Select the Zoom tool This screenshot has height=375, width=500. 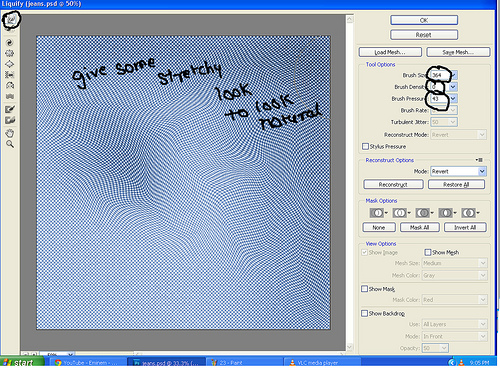coord(10,144)
